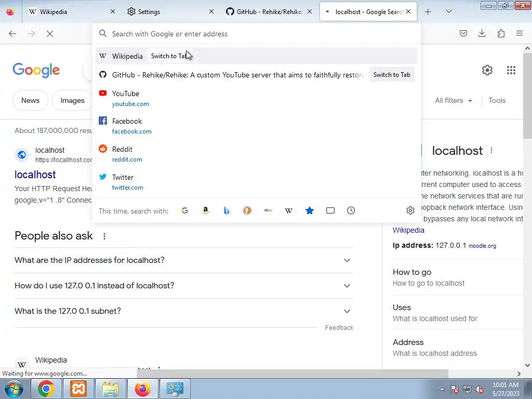
Task: Show hidden tray icons arrow
Action: pos(442,390)
